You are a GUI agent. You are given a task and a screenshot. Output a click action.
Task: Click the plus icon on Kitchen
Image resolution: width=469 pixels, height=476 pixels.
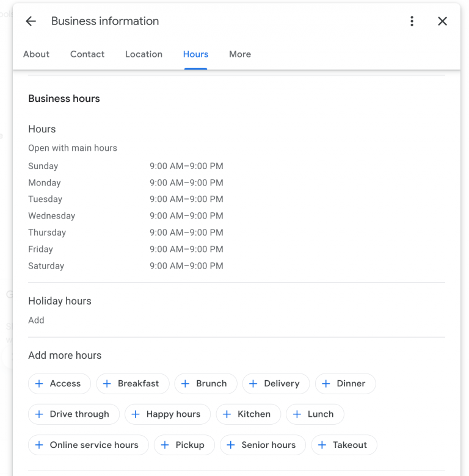(x=227, y=414)
